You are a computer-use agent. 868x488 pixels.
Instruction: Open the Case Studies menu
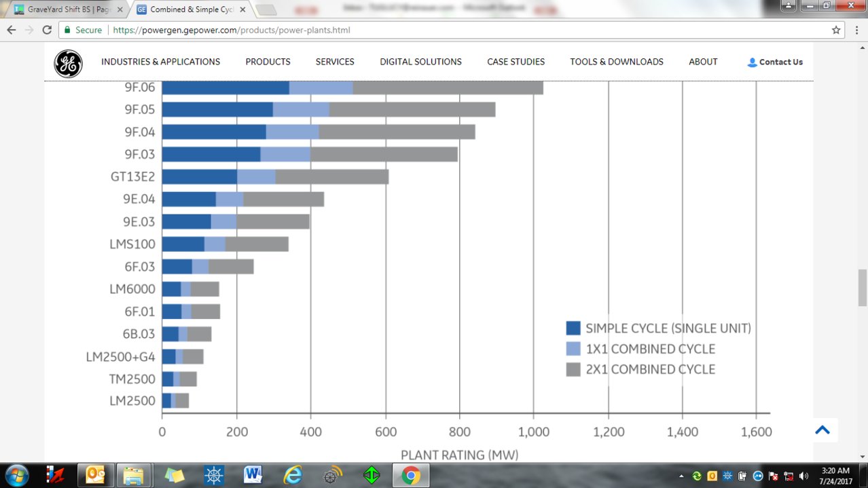pos(516,62)
